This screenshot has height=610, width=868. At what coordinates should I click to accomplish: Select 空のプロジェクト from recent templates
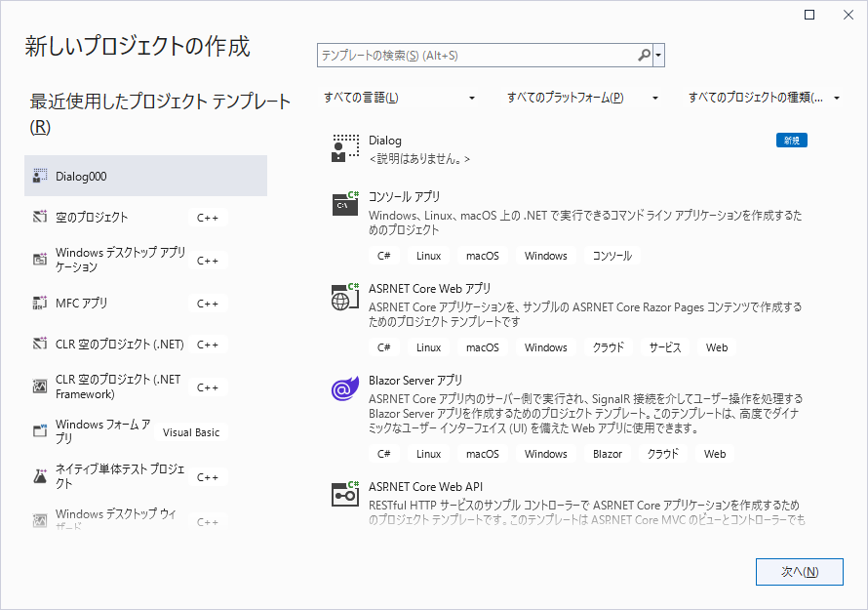coord(92,218)
